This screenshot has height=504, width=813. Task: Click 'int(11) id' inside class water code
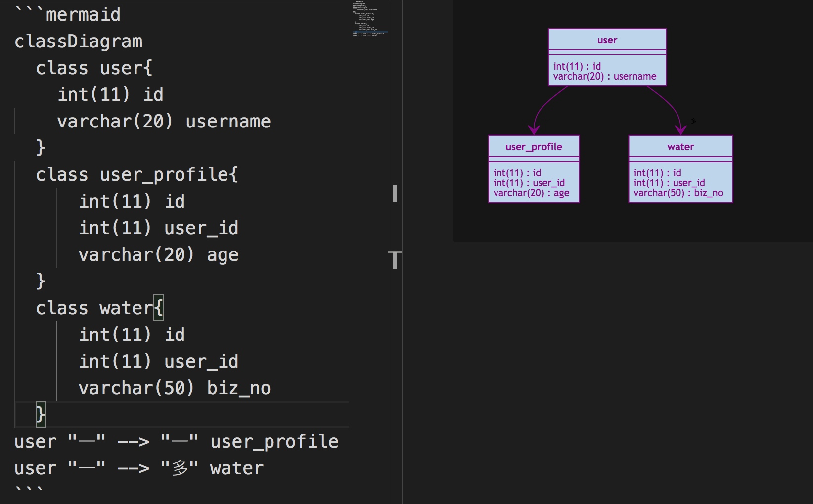click(132, 335)
